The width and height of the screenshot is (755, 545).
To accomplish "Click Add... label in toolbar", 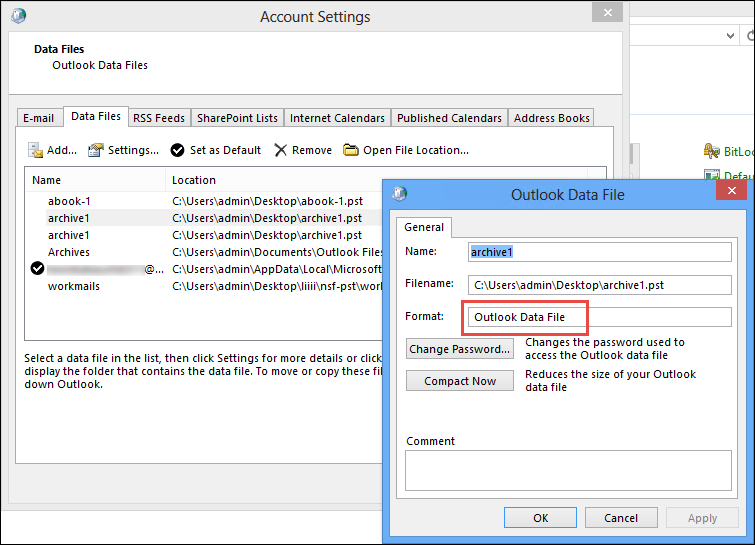I will coord(62,150).
